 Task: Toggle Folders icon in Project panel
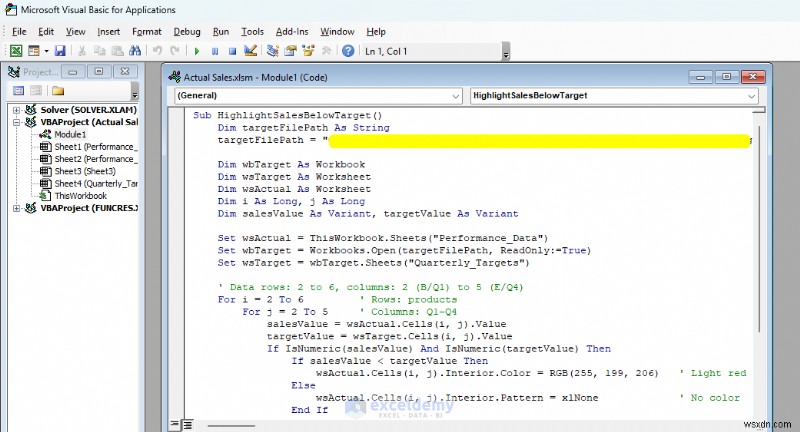point(58,91)
